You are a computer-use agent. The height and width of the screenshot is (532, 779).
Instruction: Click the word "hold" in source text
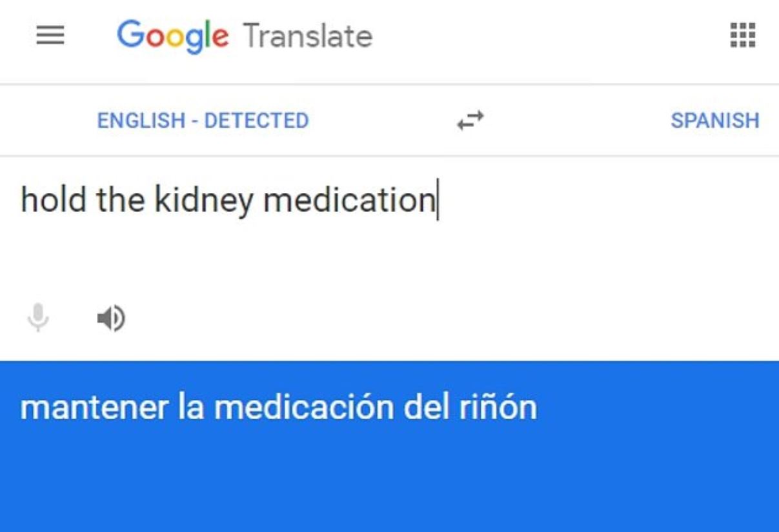point(53,200)
